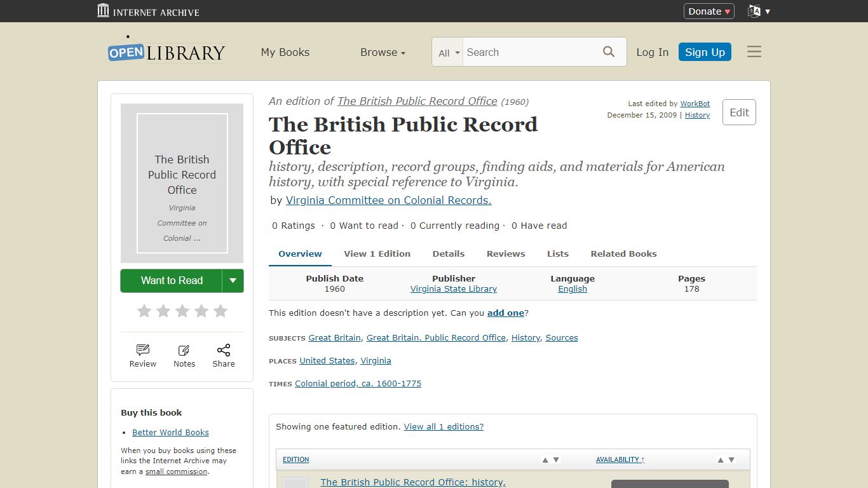
Task: Open the edition title link in table
Action: coord(413,482)
